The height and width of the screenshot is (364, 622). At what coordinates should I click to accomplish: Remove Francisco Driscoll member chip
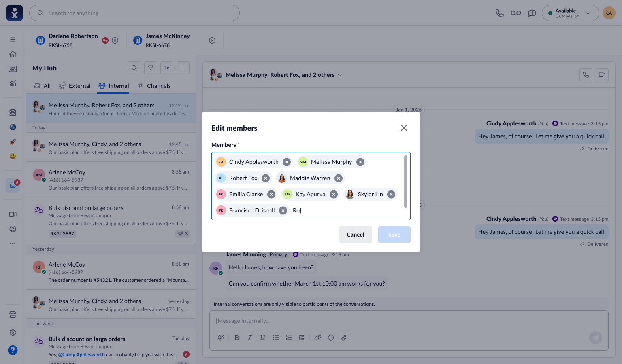[x=283, y=210]
